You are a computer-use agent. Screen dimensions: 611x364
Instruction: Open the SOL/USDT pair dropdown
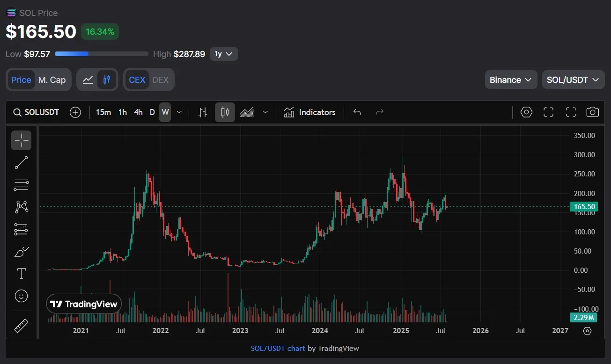tap(573, 80)
